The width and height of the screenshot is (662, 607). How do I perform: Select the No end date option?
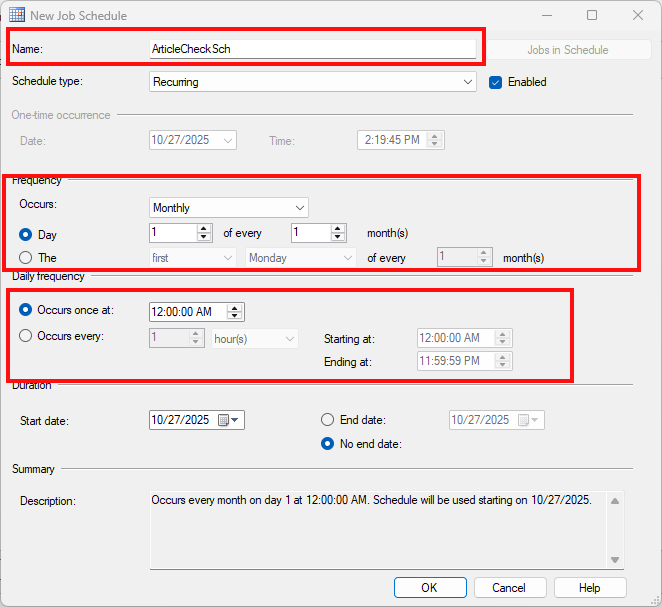coord(328,444)
